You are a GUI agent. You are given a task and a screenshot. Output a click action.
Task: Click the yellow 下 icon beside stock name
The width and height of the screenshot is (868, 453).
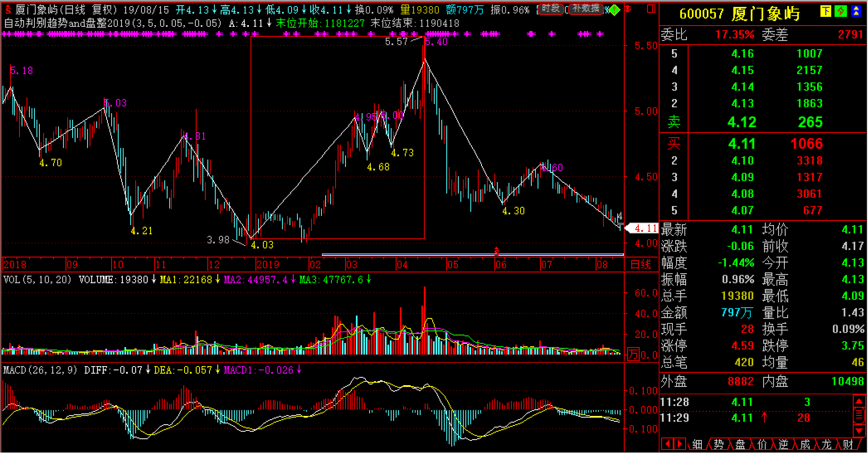tap(826, 11)
